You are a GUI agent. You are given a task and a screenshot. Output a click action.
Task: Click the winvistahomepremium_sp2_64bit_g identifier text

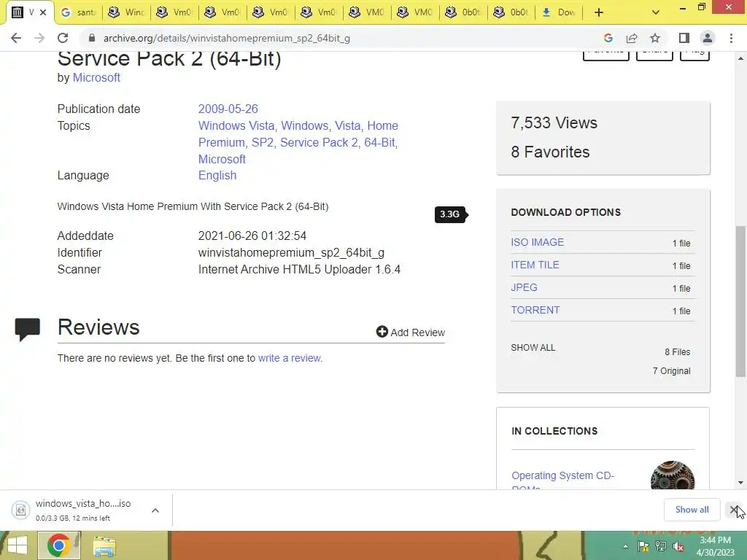[x=291, y=253]
